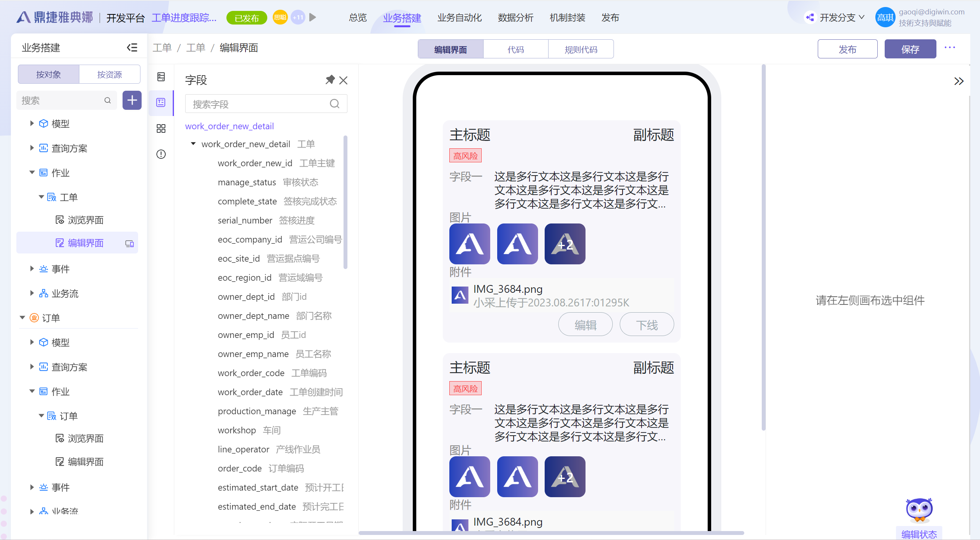The image size is (980, 540).
Task: Click the +2 image thumbnail in first card
Action: 565,244
